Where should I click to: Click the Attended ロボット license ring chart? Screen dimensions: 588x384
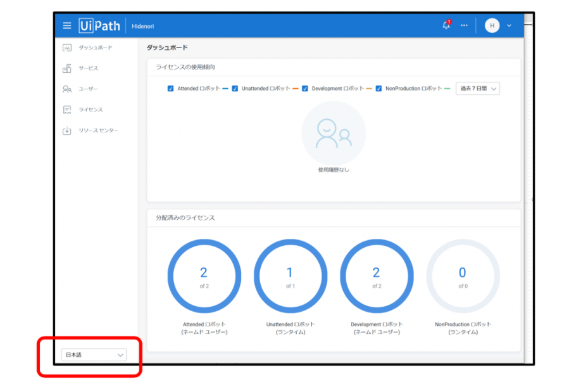204,276
